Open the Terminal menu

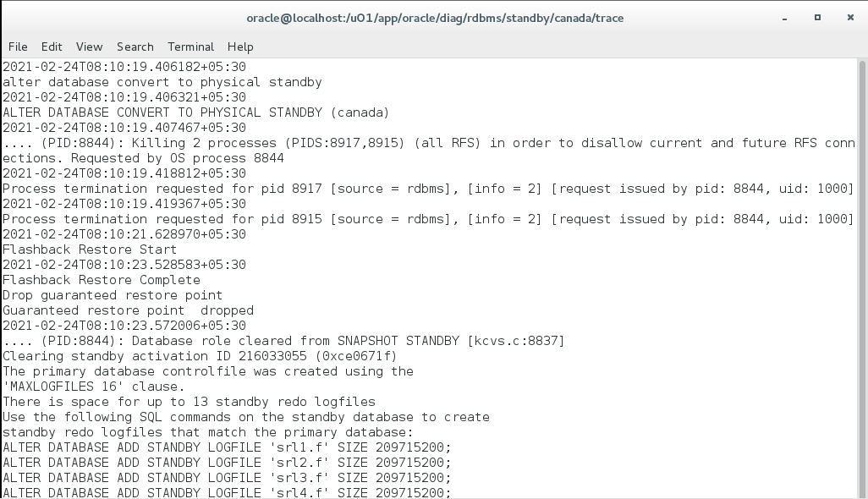click(190, 47)
